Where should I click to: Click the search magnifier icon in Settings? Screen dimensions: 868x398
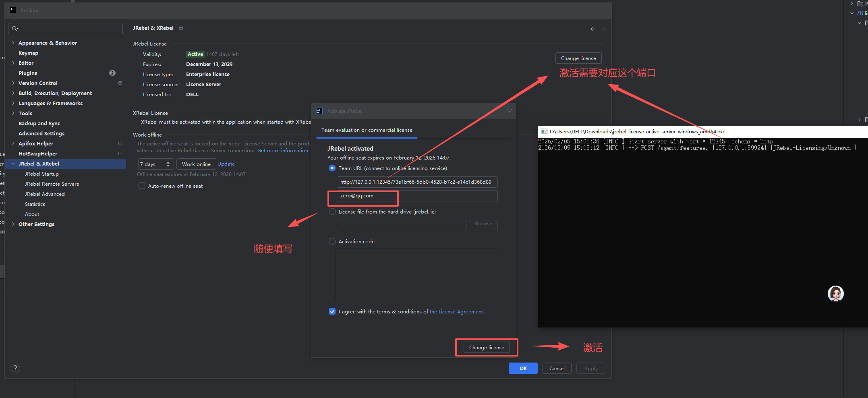pos(15,29)
